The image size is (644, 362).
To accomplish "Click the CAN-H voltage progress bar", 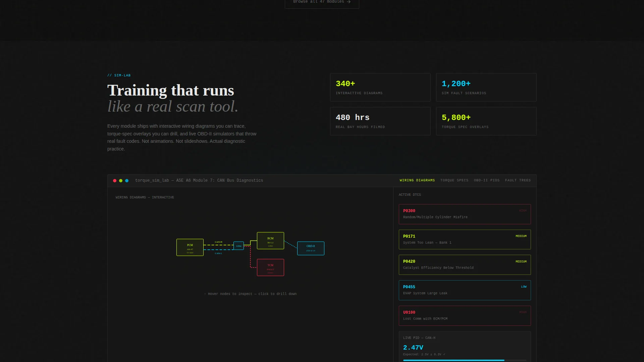I will tap(465, 360).
